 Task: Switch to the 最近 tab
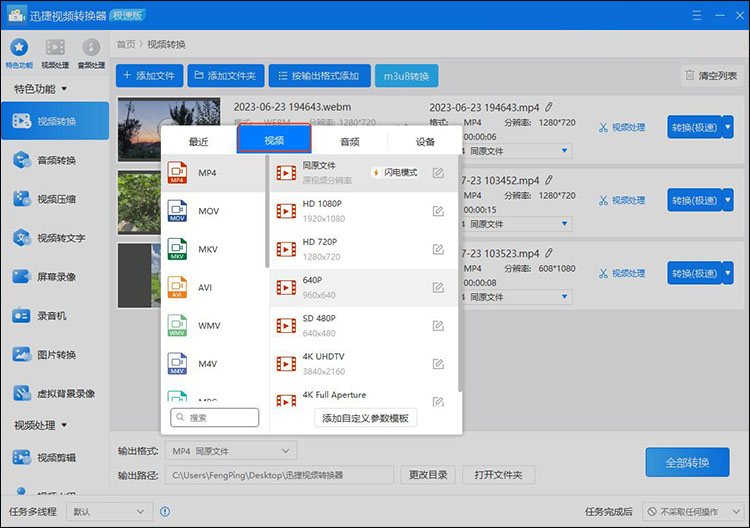[x=199, y=142]
